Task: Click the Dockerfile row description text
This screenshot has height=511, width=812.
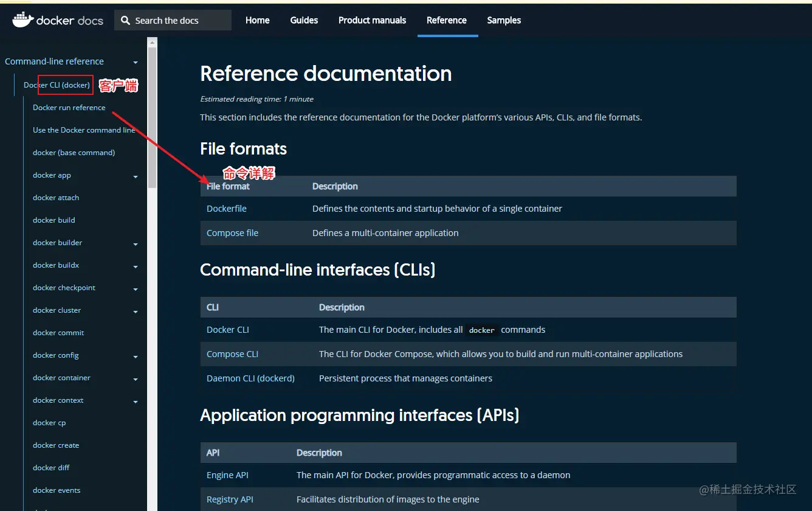Action: tap(437, 209)
